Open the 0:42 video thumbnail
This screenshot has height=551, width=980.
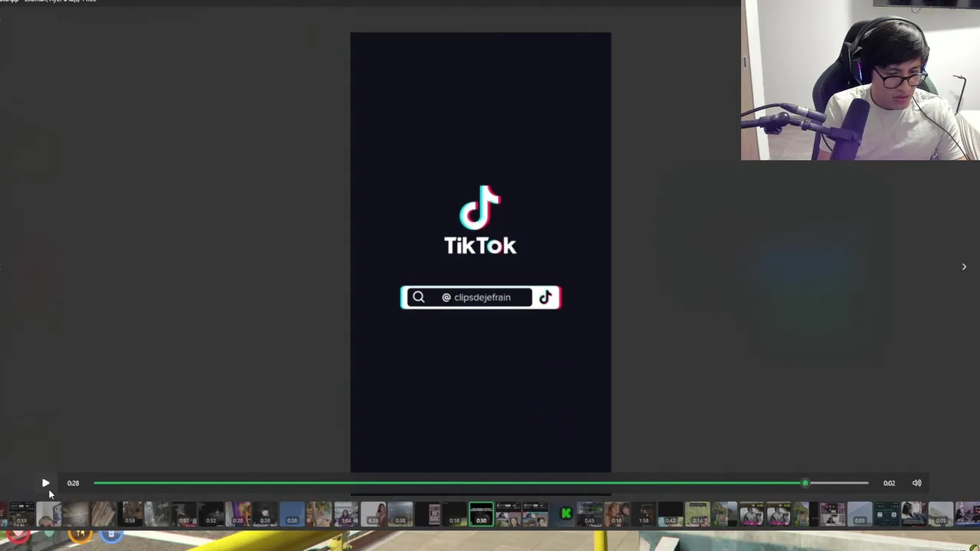coord(671,514)
